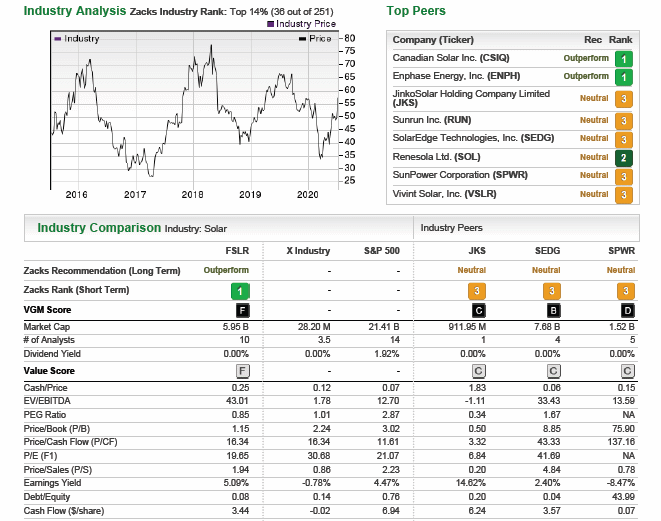661x521 pixels.
Task: Click FSLR Value Score F badge
Action: click(242, 371)
